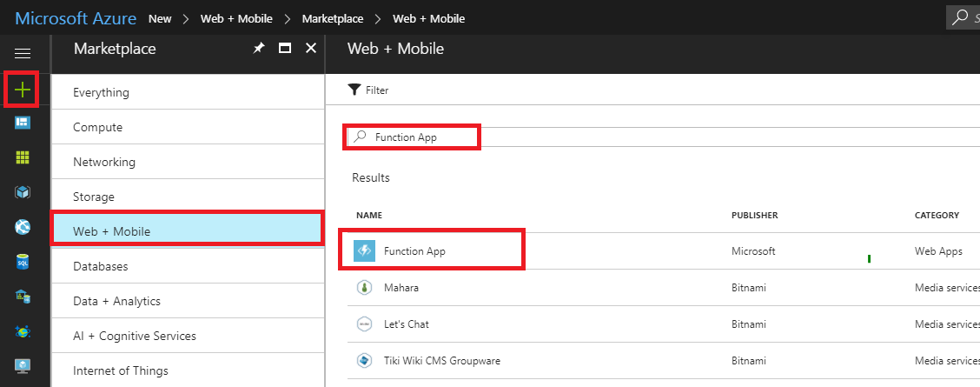Open Virtual machines monitor icon

[23, 366]
